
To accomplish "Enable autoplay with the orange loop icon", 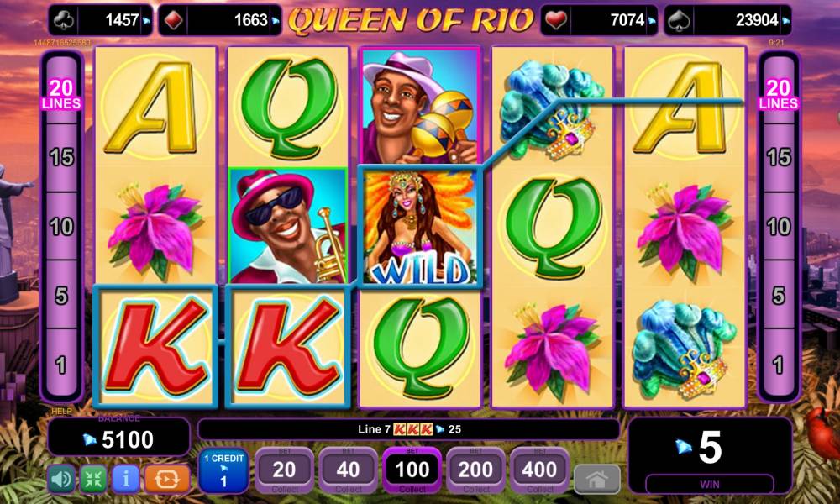I will tap(166, 479).
